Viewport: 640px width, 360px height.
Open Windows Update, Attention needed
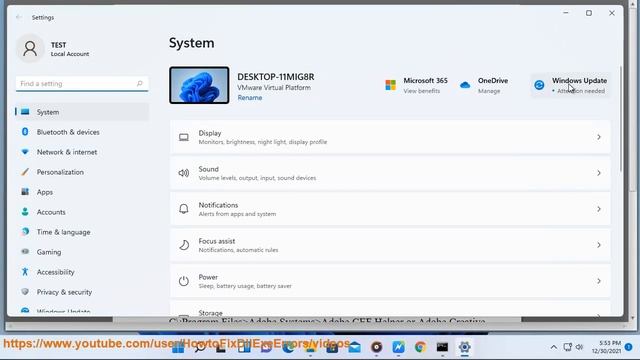(x=571, y=85)
